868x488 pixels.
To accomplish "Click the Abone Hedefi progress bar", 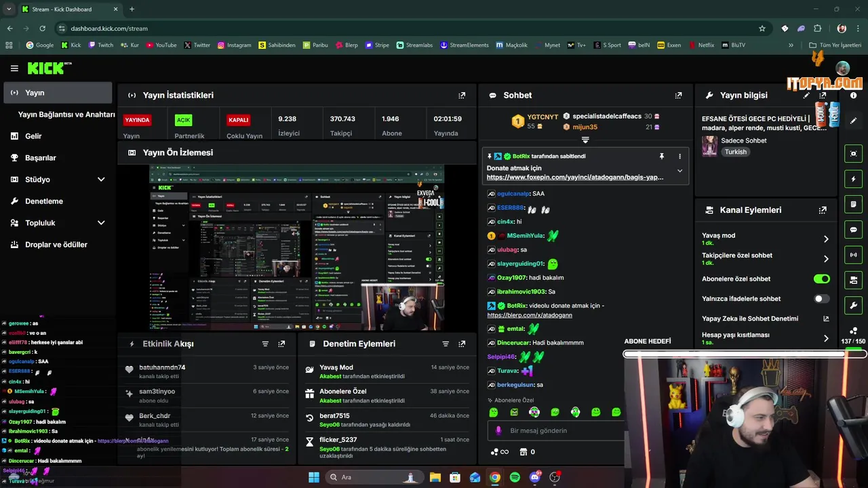I will pos(744,354).
